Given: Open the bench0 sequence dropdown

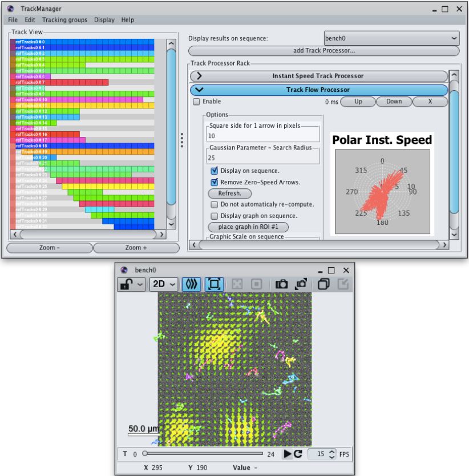Looking at the screenshot, I should point(391,38).
